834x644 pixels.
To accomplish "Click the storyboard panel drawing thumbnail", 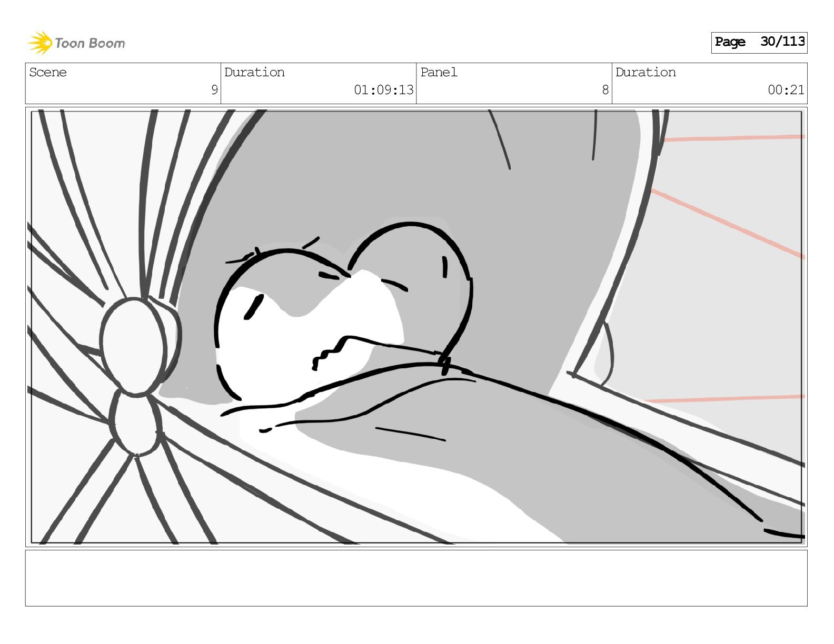I will 416,327.
